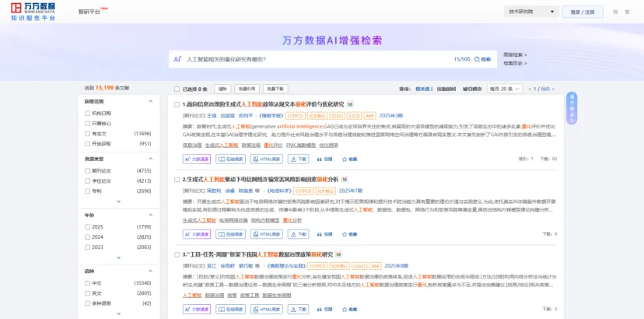Select the checkbox for the first search result
This screenshot has height=319, width=644.
tap(177, 103)
